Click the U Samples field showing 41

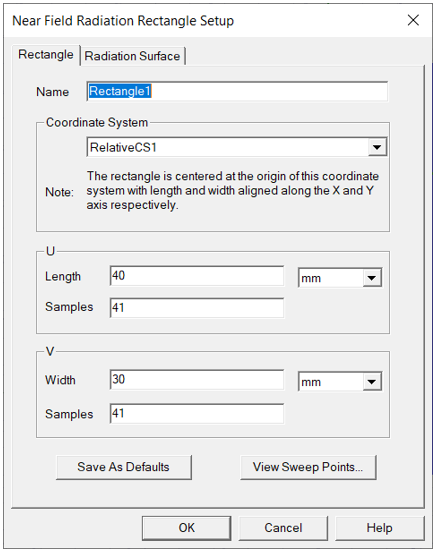(x=197, y=308)
